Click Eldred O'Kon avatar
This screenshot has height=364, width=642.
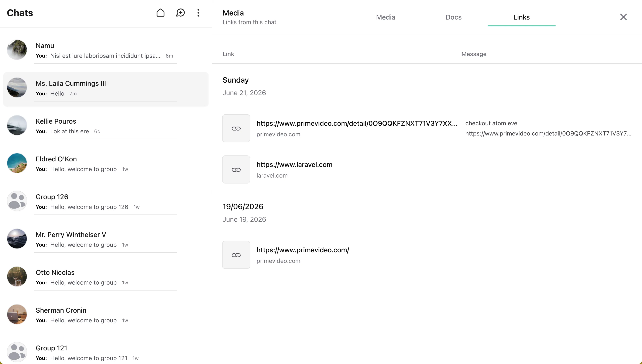pyautogui.click(x=17, y=163)
